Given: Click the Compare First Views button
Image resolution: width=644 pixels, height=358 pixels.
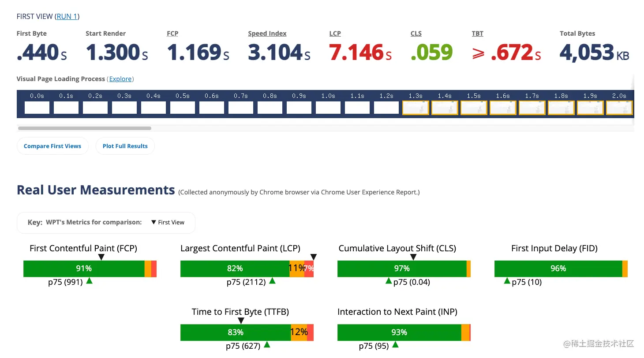Looking at the screenshot, I should point(52,146).
